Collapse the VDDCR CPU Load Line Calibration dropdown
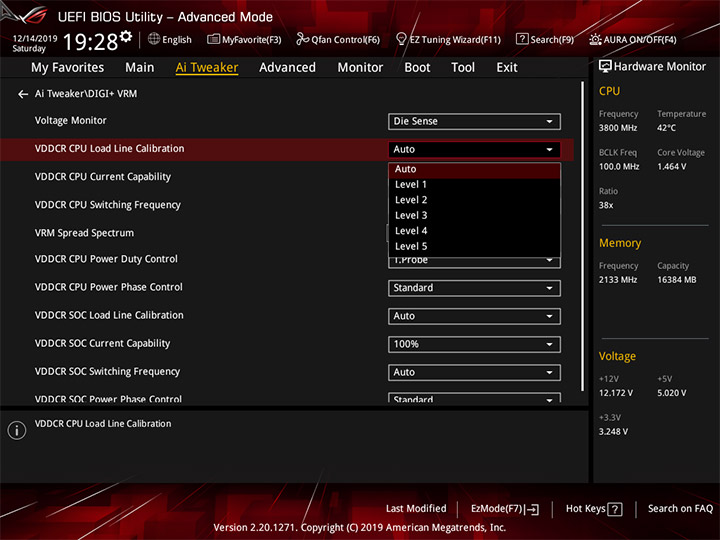This screenshot has height=540, width=720. pos(474,150)
